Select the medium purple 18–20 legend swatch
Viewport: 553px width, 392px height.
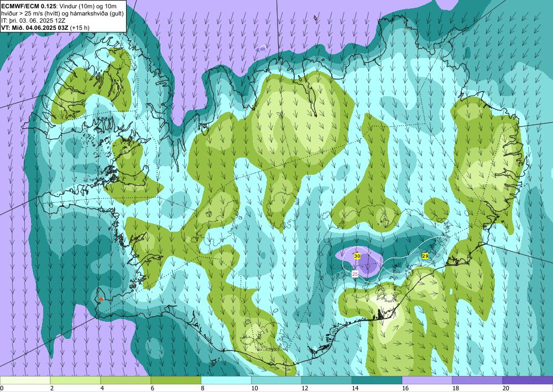[x=478, y=380]
